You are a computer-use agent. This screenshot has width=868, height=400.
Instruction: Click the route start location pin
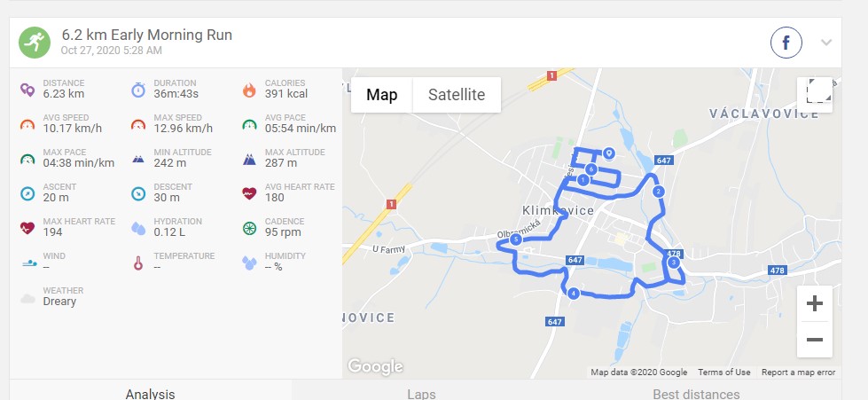609,153
